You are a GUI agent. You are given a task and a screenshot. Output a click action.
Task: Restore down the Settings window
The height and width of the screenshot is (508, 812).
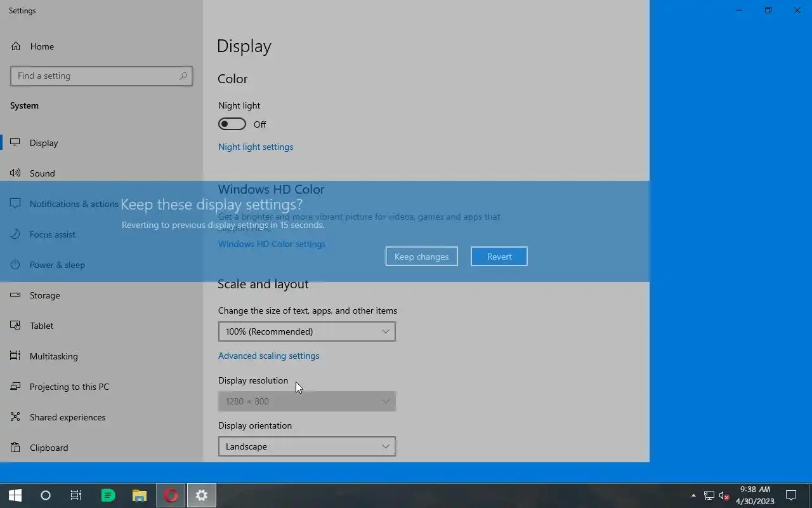[x=768, y=10]
